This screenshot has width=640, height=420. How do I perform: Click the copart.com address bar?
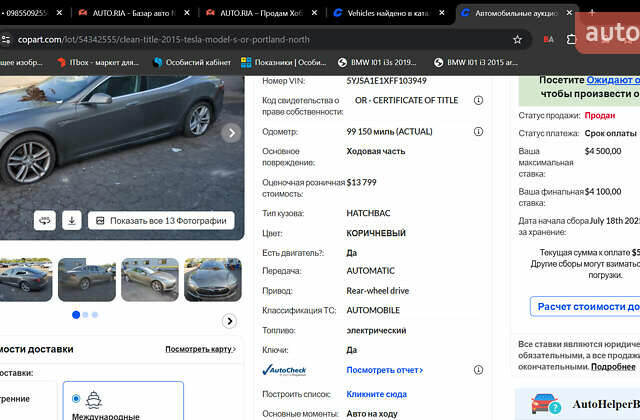[x=261, y=40]
